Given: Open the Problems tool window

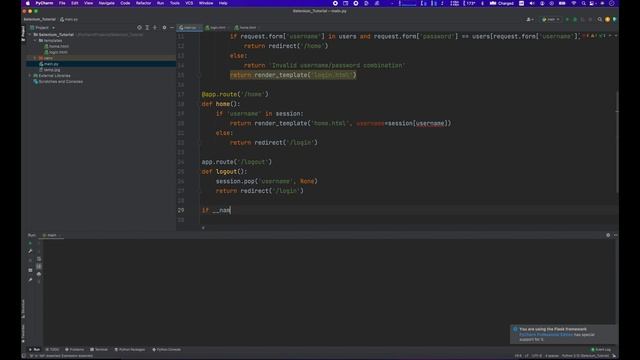Looking at the screenshot, I should (74, 349).
